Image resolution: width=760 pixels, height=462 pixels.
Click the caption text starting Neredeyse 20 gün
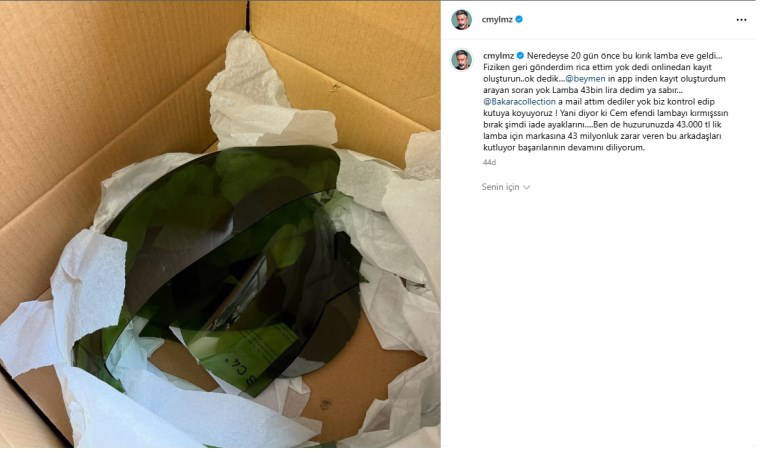(605, 101)
